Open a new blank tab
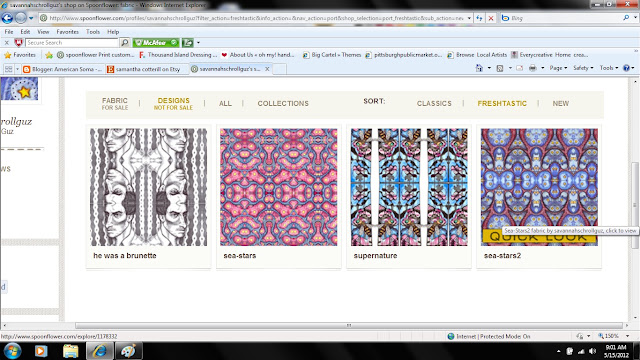 tap(279, 69)
